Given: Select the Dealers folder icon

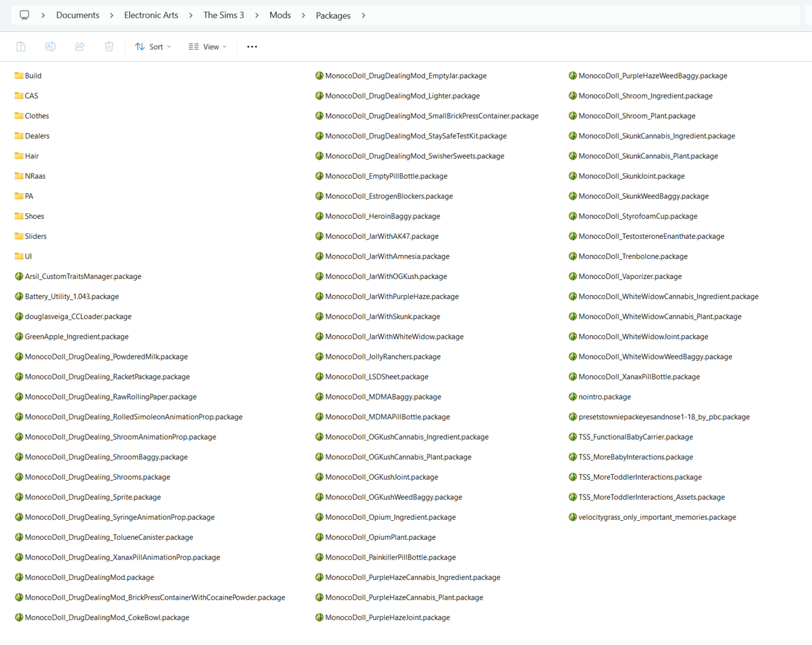Looking at the screenshot, I should click(19, 136).
